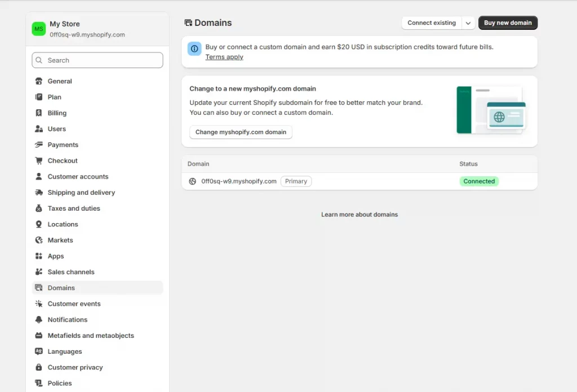Click the Sales channels icon

coord(39,272)
